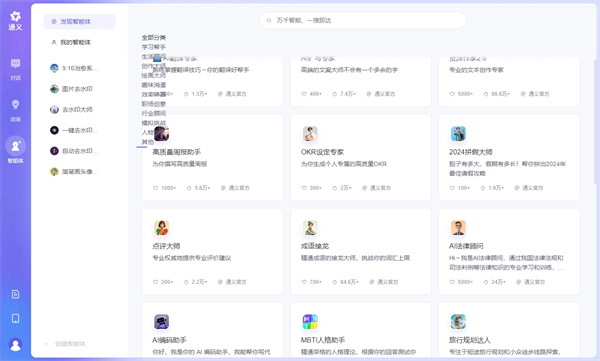600x361 pixels.
Task: Click the document icon in left sidebar
Action: (15, 294)
